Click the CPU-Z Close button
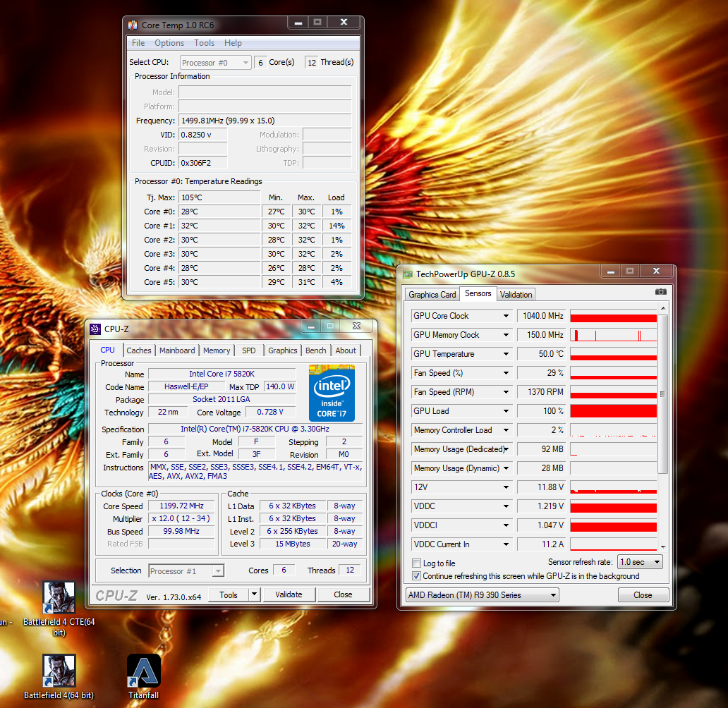This screenshot has height=708, width=728. tap(343, 594)
